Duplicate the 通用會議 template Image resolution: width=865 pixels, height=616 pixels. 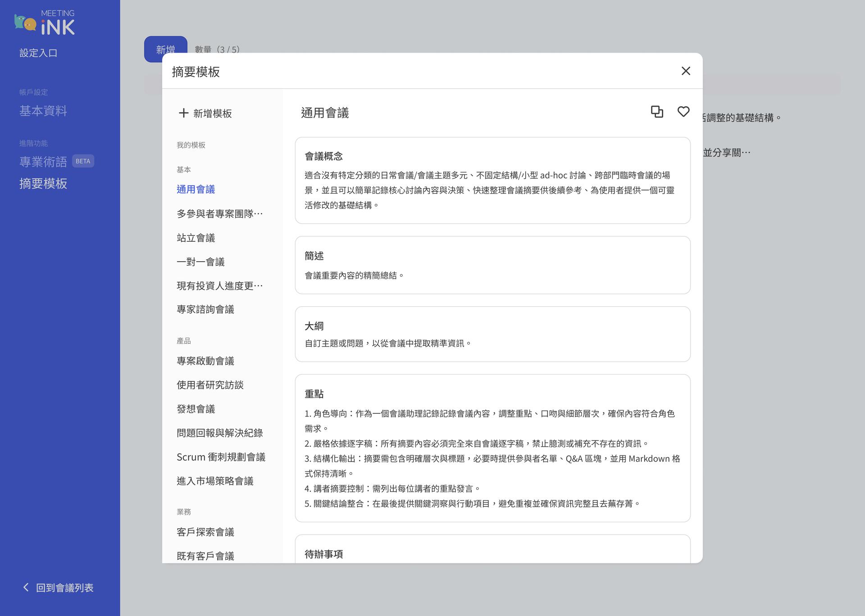coord(657,112)
